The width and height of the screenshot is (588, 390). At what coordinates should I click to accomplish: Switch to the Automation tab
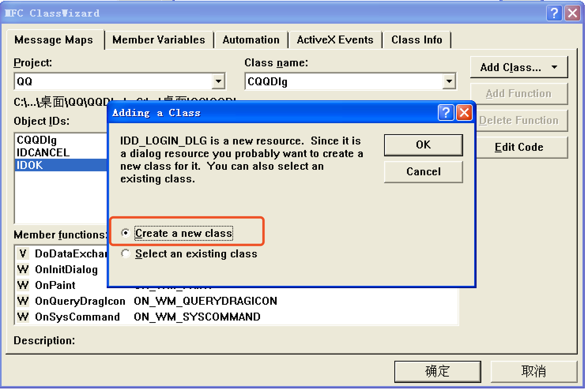click(251, 39)
